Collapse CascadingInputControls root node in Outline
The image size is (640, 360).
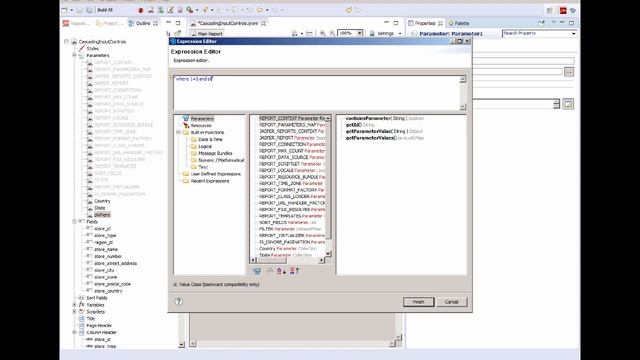[x=67, y=41]
